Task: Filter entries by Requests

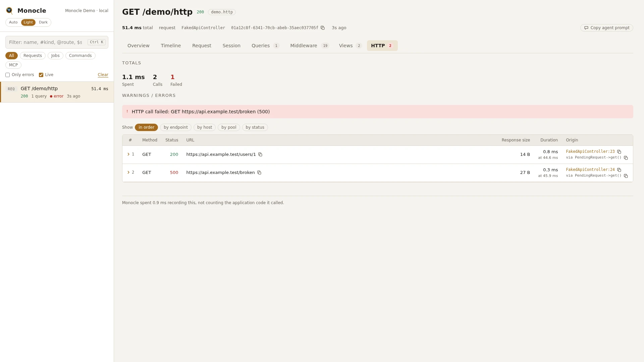Action: [33, 56]
